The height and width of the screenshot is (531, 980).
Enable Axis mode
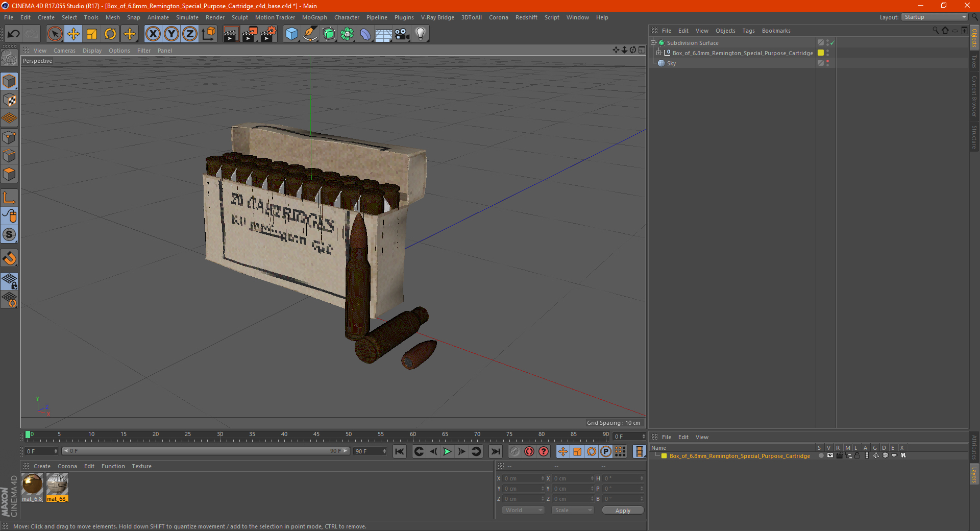(x=9, y=198)
